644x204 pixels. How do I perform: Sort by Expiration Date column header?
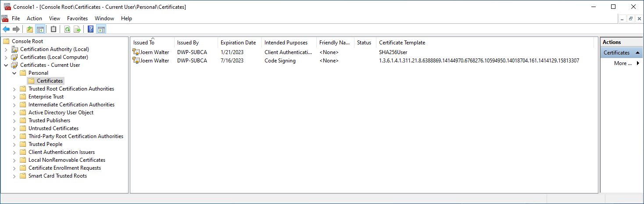tap(238, 43)
